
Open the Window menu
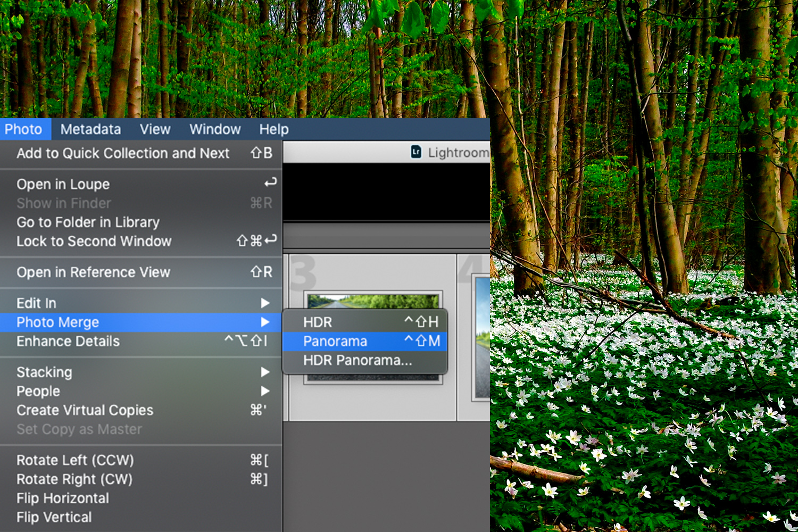(215, 129)
